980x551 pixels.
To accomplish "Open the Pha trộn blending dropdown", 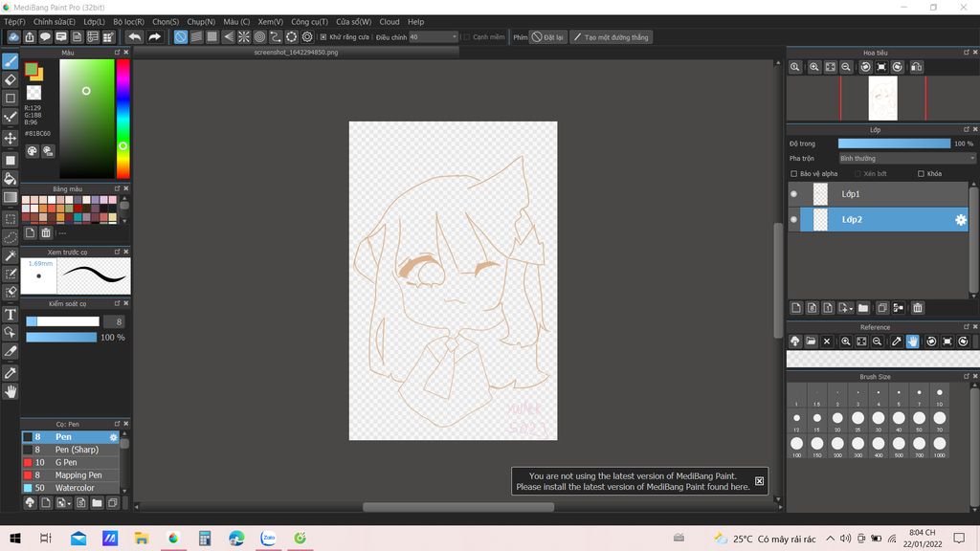I will point(906,159).
